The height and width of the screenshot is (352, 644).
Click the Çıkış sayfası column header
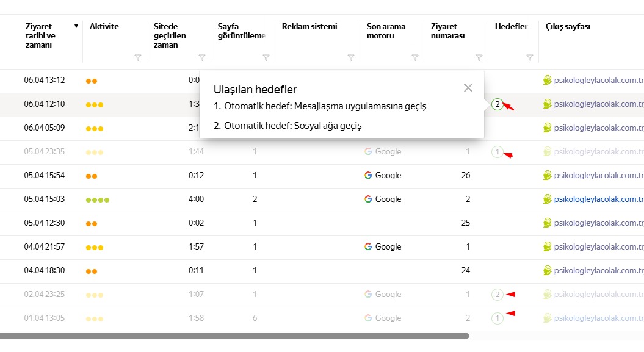tap(567, 27)
